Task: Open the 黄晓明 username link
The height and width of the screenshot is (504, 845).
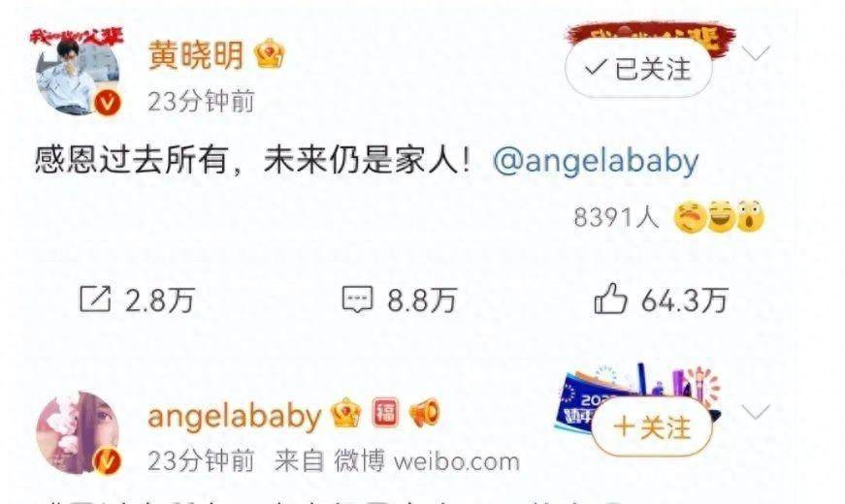Action: pos(196,54)
